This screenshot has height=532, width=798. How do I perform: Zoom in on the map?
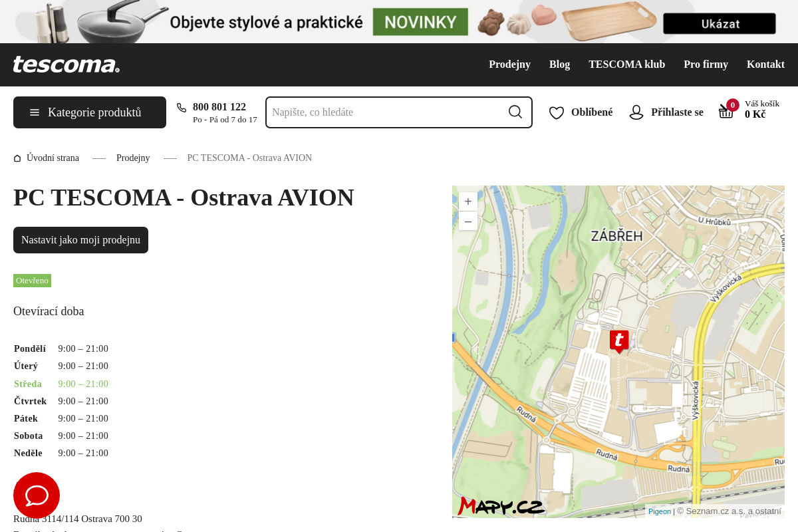coord(468,201)
